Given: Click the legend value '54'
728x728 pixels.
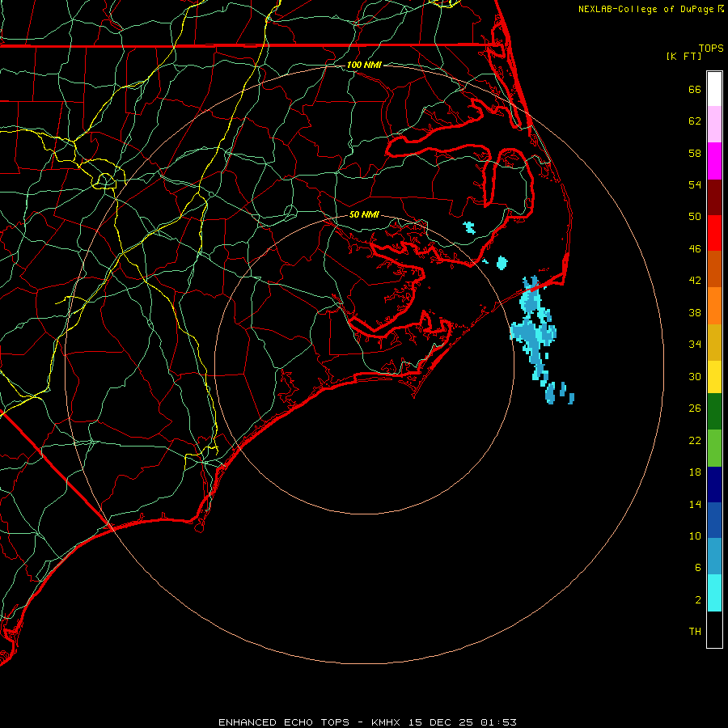Looking at the screenshot, I should click(x=695, y=184).
